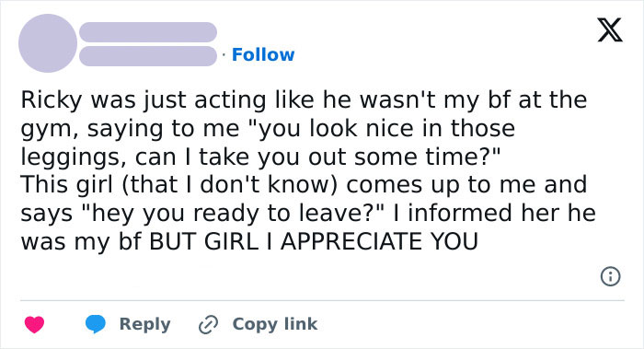Open the author's round profile avatar
This screenshot has height=349, width=644.
point(48,43)
